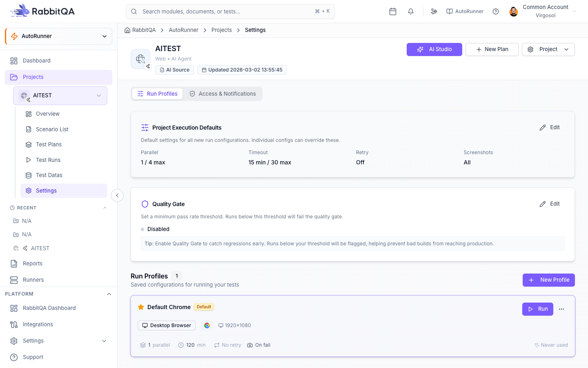This screenshot has width=588, height=368.
Task: Open Runners in the sidebar
Action: (x=58, y=280)
